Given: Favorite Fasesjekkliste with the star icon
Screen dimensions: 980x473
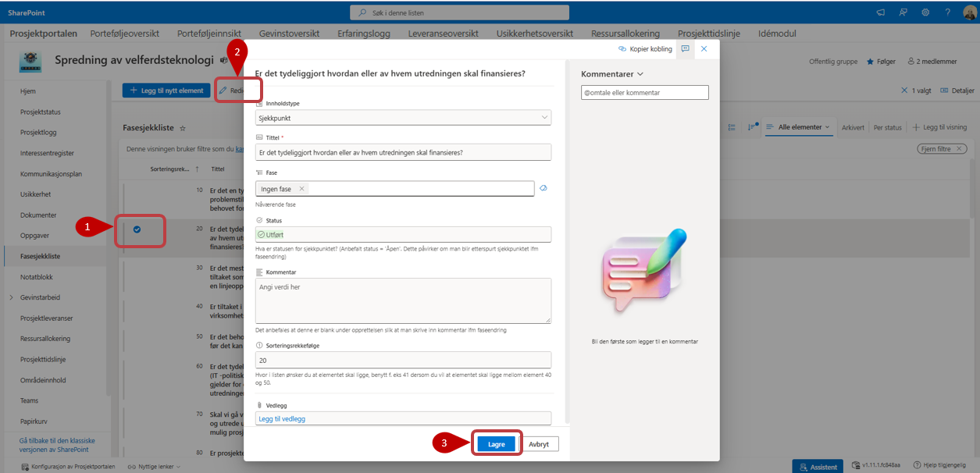Looking at the screenshot, I should pos(183,127).
